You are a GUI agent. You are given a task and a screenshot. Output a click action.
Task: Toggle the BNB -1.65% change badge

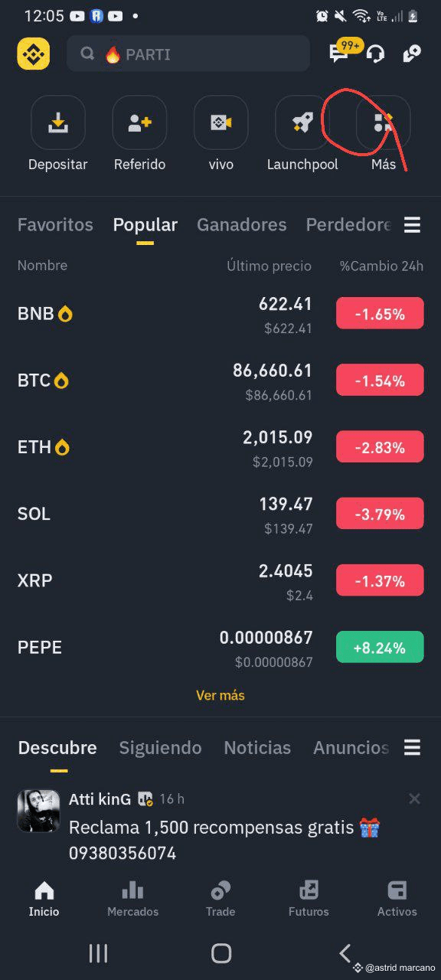click(x=380, y=313)
